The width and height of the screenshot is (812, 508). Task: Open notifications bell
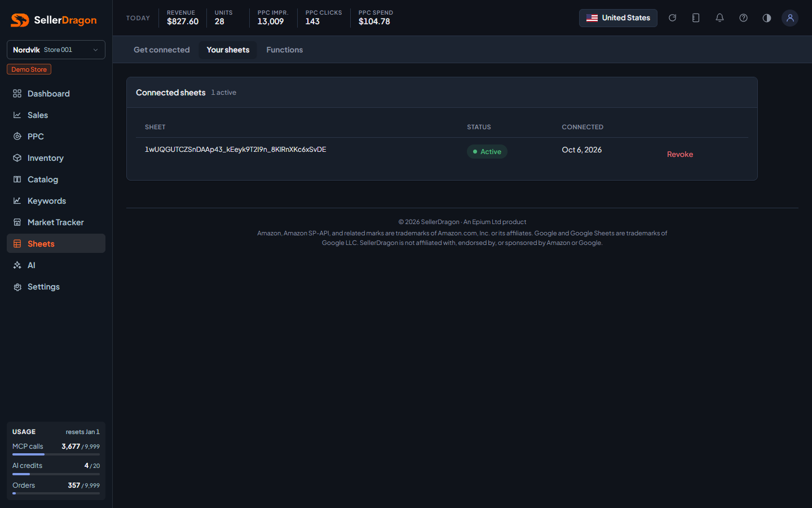pyautogui.click(x=720, y=18)
